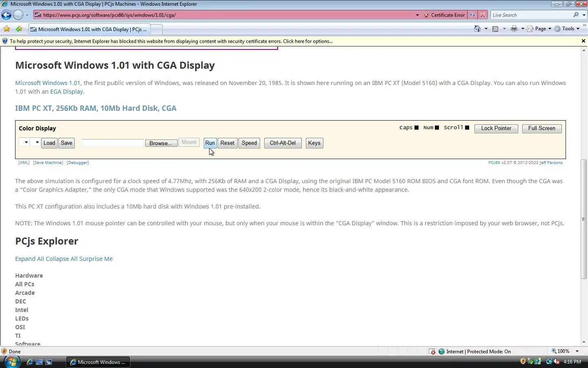Viewport: 588px width, 368px height.
Task: Go back with the browser Back arrow
Action: click(x=6, y=15)
